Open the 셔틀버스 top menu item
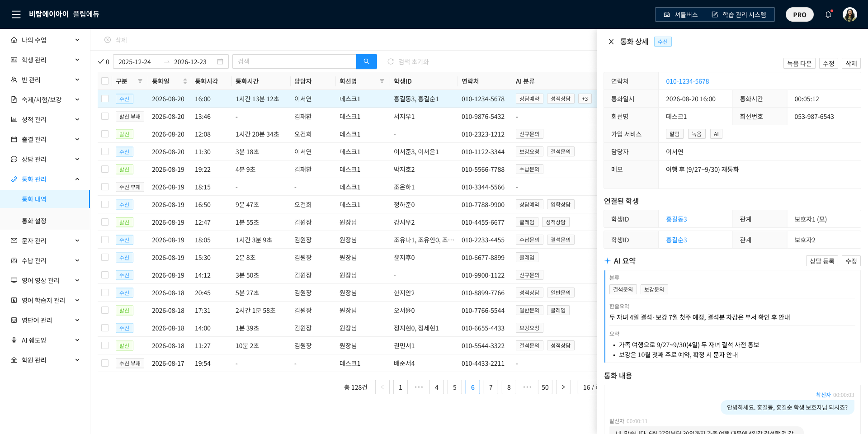Screen dimensions: 868x434 click(x=680, y=14)
